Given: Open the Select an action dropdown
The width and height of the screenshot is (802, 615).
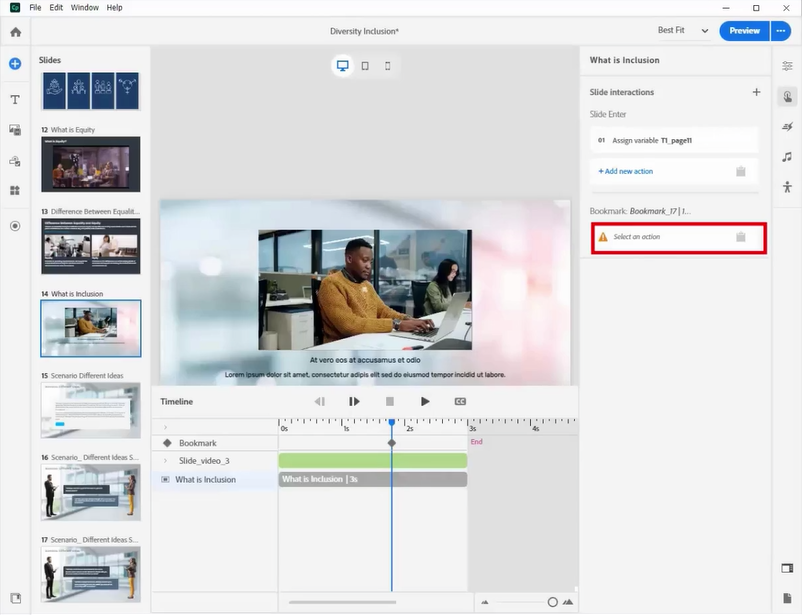Looking at the screenshot, I should [674, 237].
